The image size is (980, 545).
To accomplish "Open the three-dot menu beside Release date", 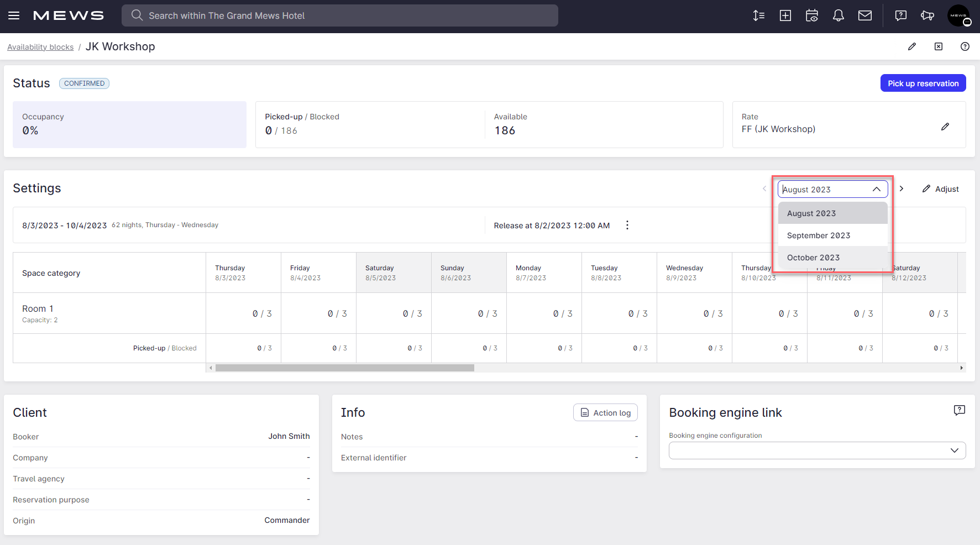I will click(627, 225).
